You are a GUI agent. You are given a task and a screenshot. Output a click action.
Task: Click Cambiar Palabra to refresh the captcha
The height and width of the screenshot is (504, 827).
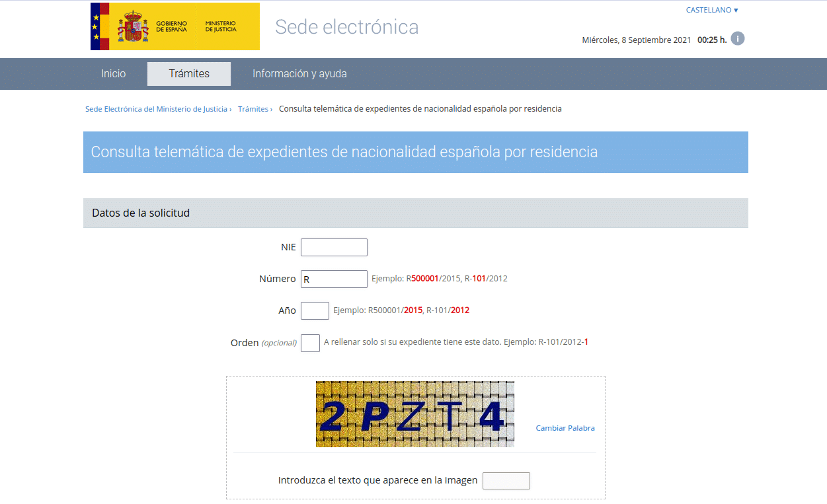coord(565,428)
